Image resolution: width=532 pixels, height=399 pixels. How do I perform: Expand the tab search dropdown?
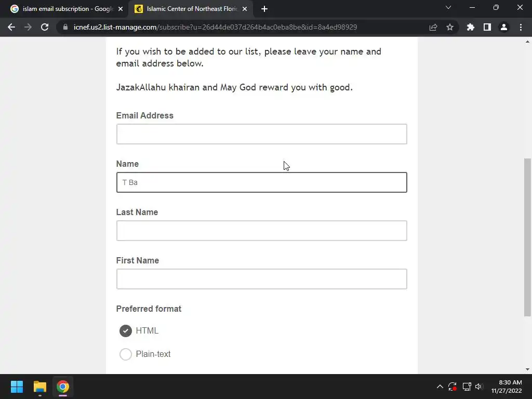coord(448,8)
